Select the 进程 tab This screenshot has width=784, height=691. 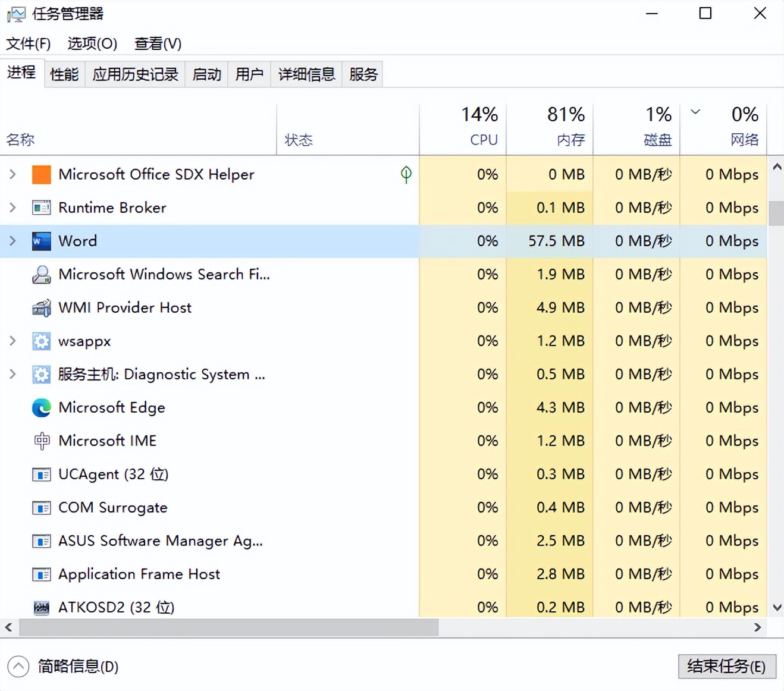21,73
